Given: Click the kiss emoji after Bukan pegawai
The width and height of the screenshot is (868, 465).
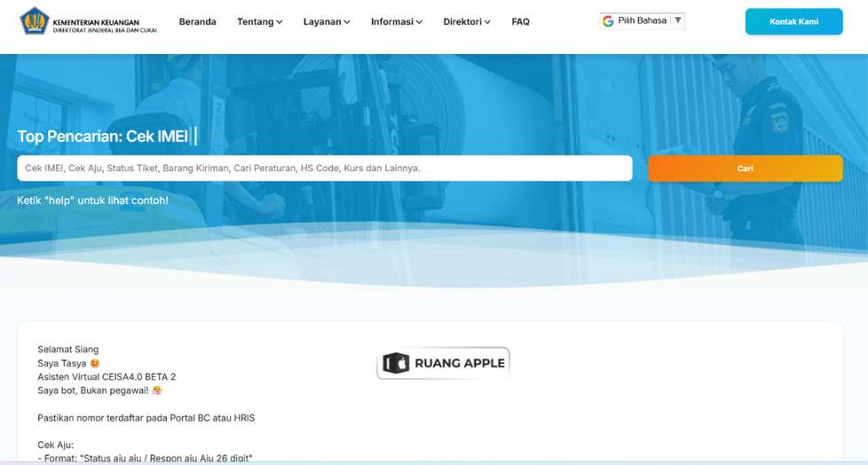Looking at the screenshot, I should 157,390.
